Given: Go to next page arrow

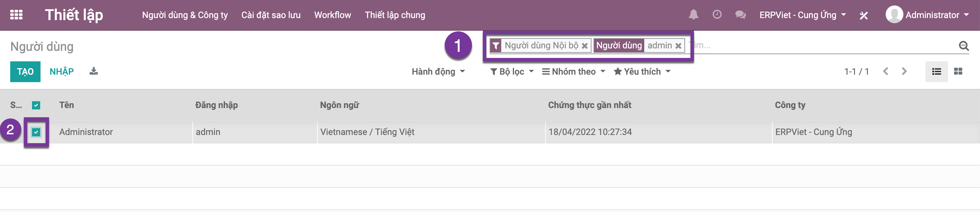Looking at the screenshot, I should pos(904,72).
